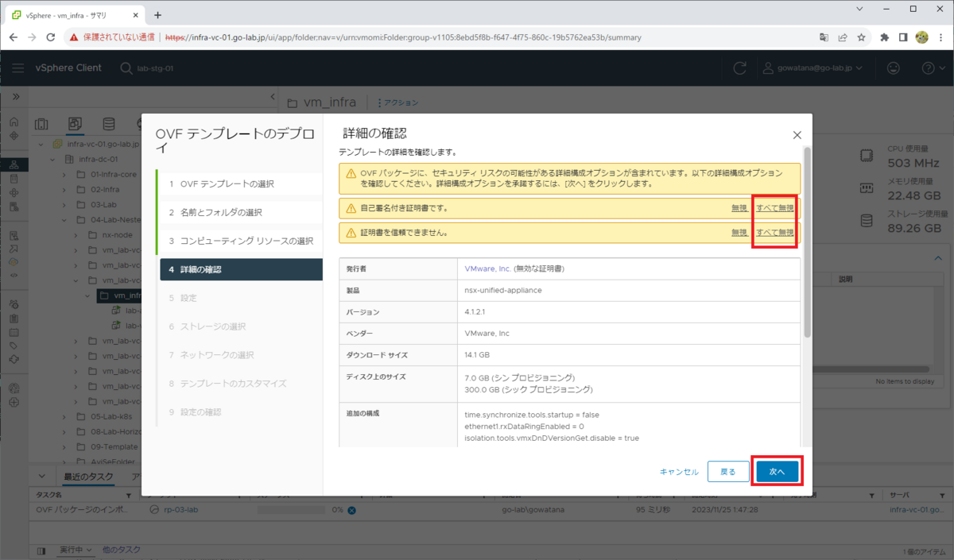Go to wizard step 2 名前とフォルダの選択
The height and width of the screenshot is (560, 954).
point(240,212)
